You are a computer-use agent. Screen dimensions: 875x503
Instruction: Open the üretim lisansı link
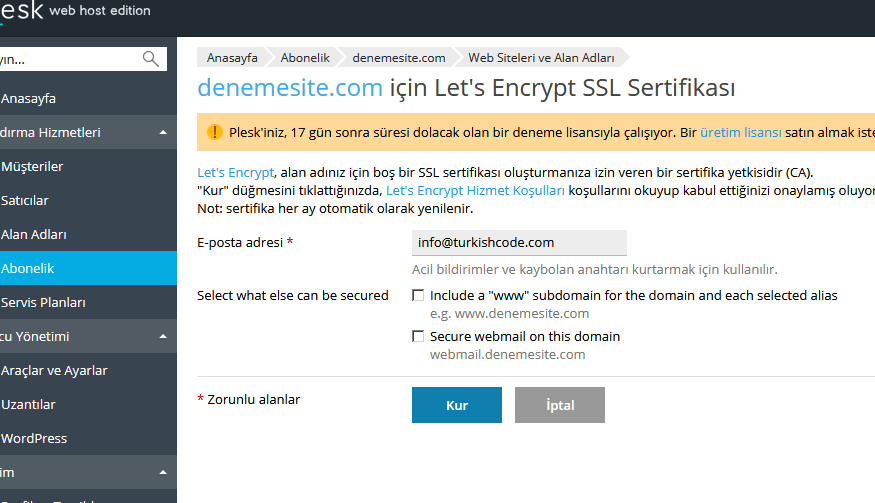click(741, 132)
